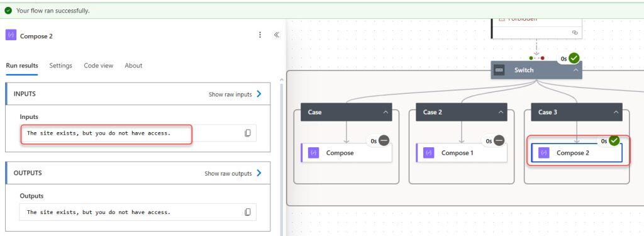Viewport: 644px width, 236px height.
Task: Collapse the Case 2 branch
Action: pyautogui.click(x=501, y=112)
